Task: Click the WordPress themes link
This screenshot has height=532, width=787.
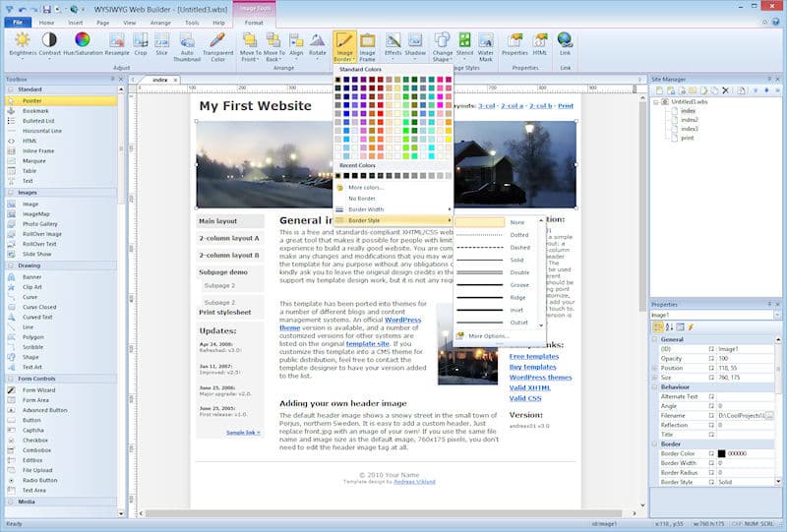Action: pos(540,378)
